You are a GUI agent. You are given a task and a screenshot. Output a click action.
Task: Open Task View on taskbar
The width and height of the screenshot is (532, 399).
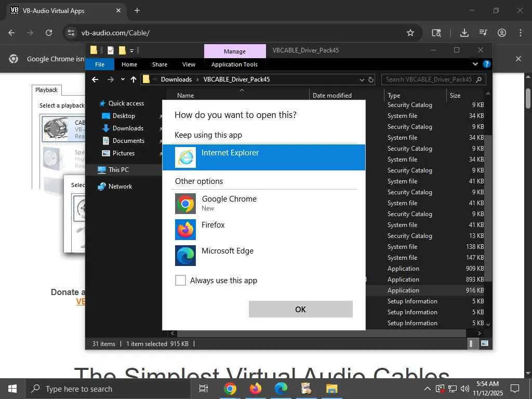click(204, 389)
